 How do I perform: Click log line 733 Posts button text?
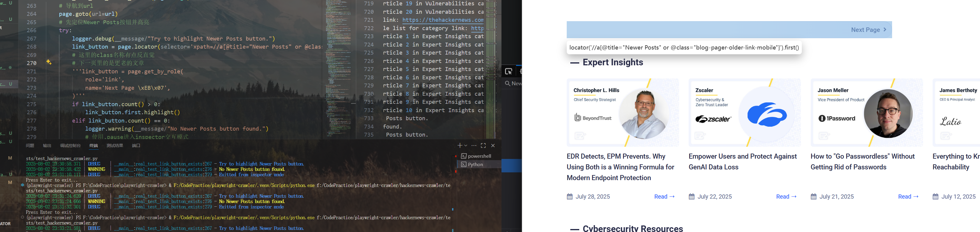pyautogui.click(x=407, y=118)
